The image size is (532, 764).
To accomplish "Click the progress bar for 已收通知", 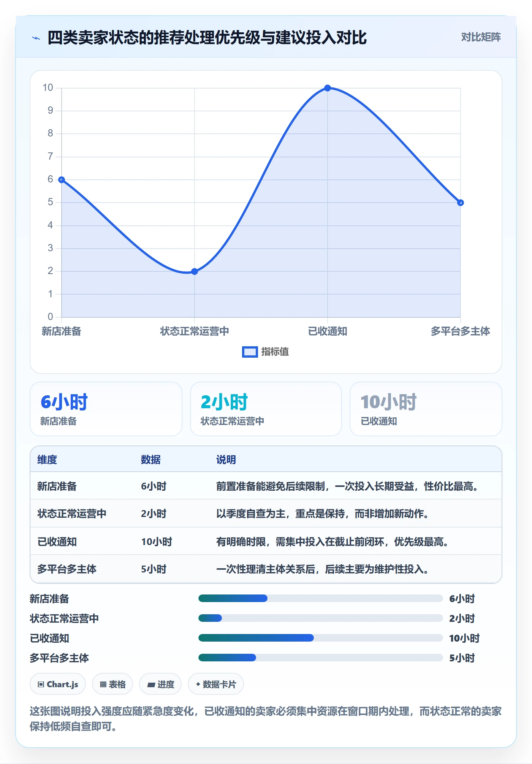I will click(x=321, y=638).
